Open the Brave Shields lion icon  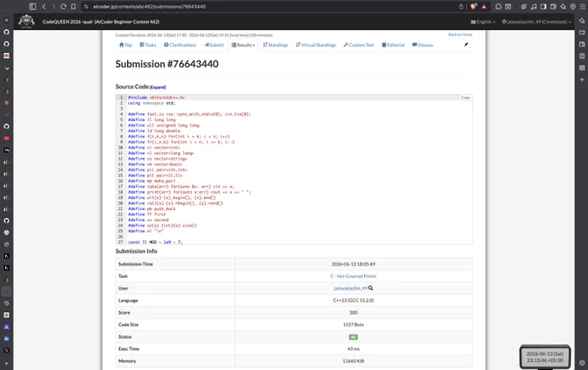coord(474,6)
